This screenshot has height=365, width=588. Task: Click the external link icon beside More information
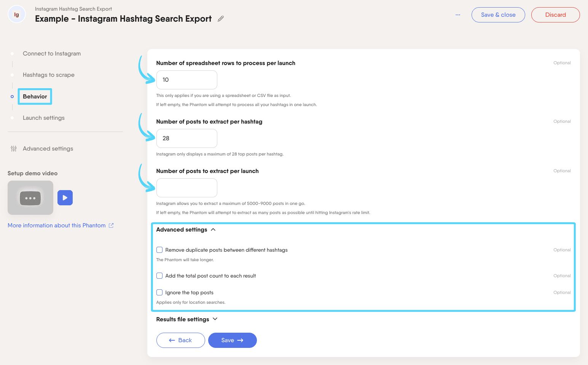(x=111, y=225)
